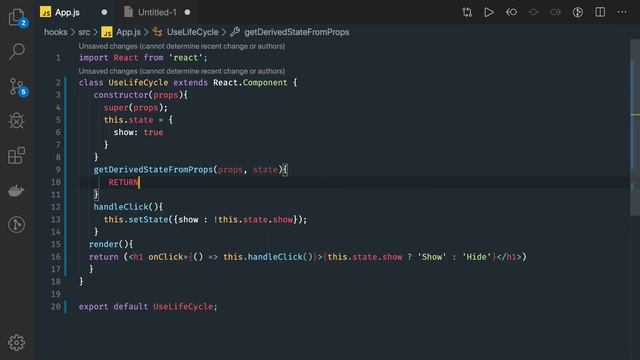This screenshot has width=640, height=360.
Task: Open the Run and Debug view
Action: [17, 121]
